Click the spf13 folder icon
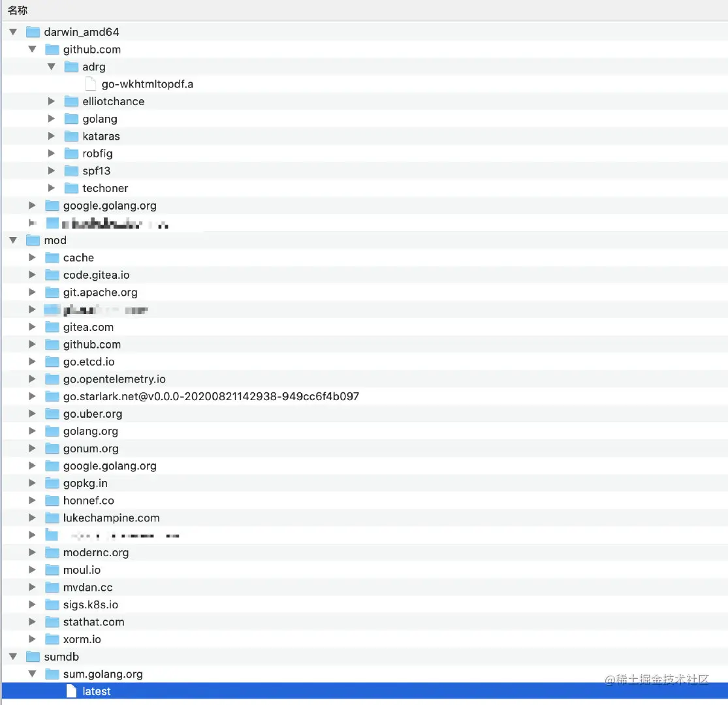 [71, 171]
